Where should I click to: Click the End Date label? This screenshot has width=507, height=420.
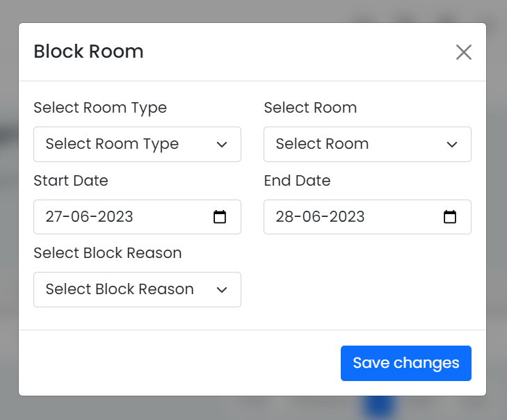tap(297, 181)
